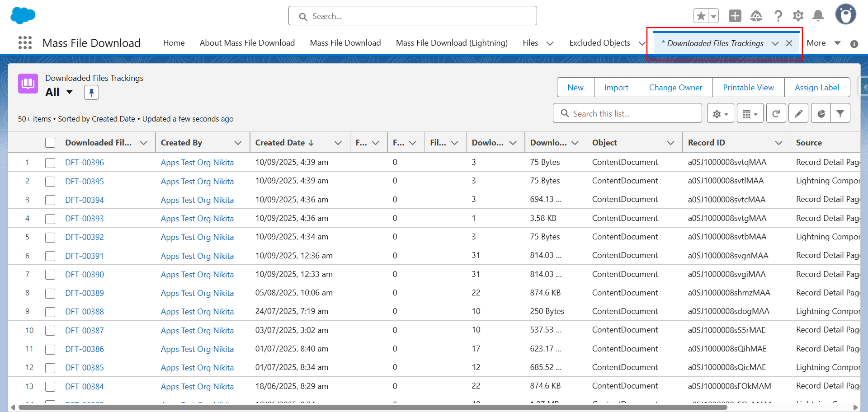Open the Record ID column menu
Viewport: 868px width, 412px height.
point(778,143)
